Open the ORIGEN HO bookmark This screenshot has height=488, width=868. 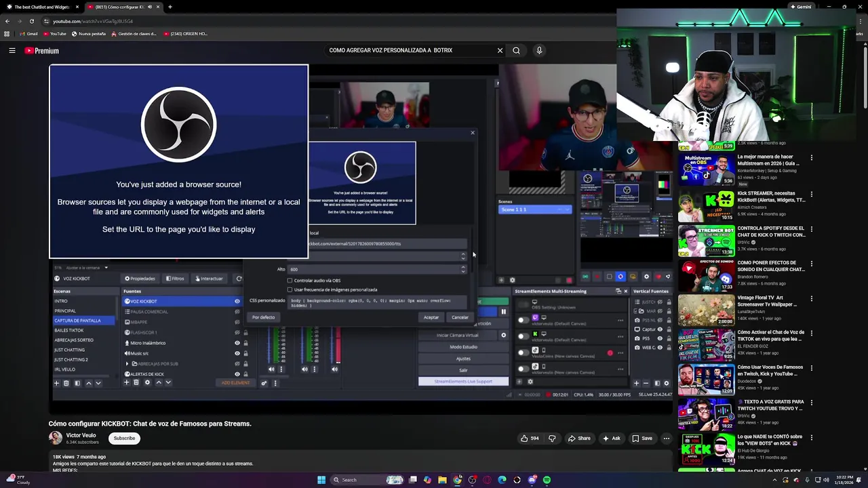click(185, 33)
